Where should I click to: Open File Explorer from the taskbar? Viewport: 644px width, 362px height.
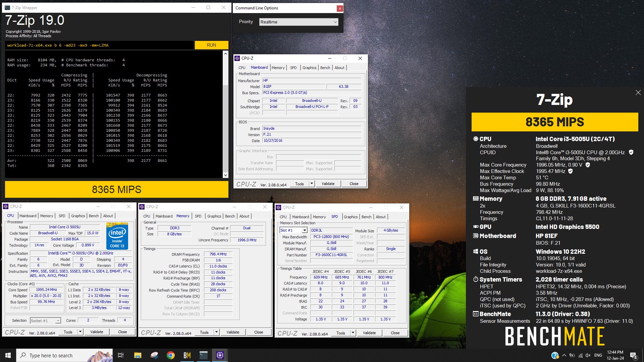point(138,355)
